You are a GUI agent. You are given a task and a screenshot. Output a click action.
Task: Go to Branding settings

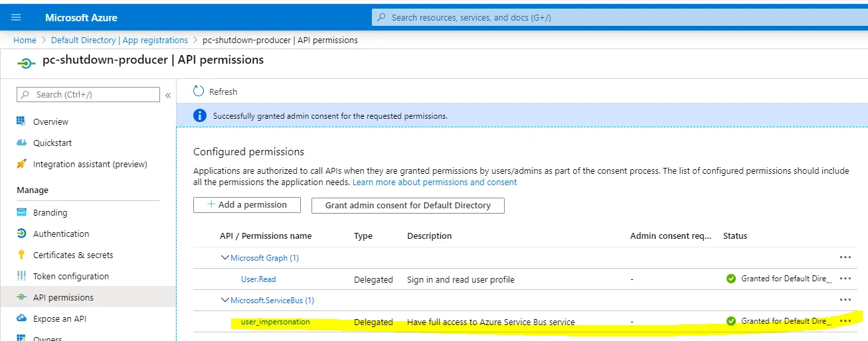coord(50,213)
